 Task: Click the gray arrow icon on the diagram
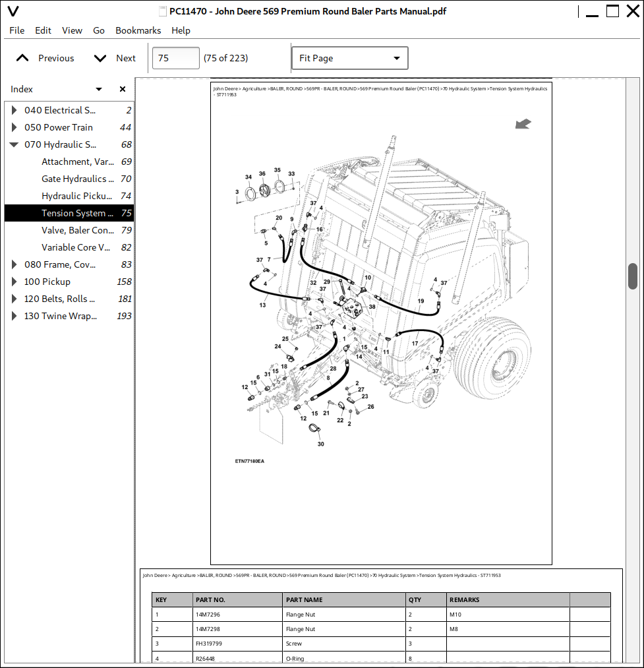[523, 123]
